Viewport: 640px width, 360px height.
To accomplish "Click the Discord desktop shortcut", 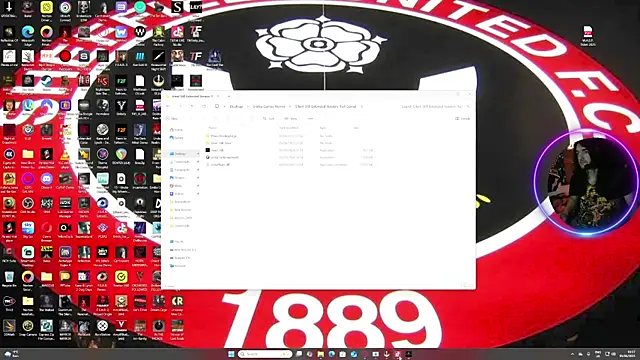I will pos(47,181).
